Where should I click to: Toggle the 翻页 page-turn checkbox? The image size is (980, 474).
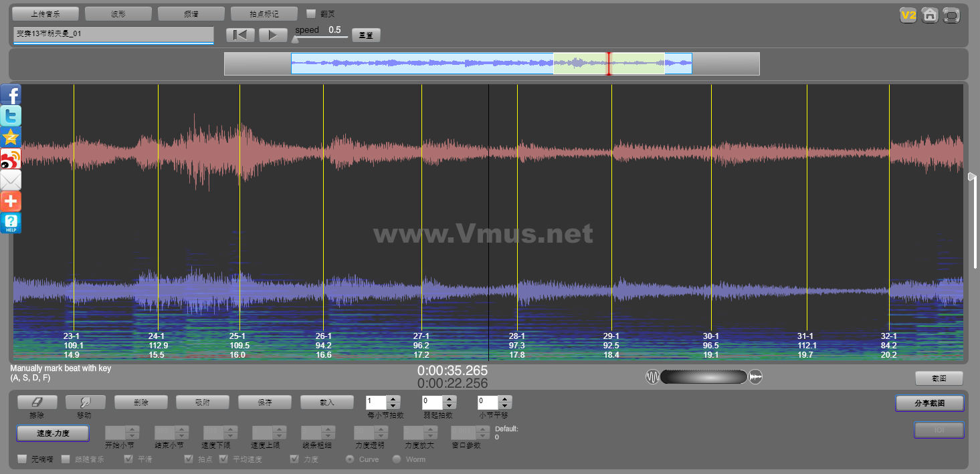[x=310, y=13]
